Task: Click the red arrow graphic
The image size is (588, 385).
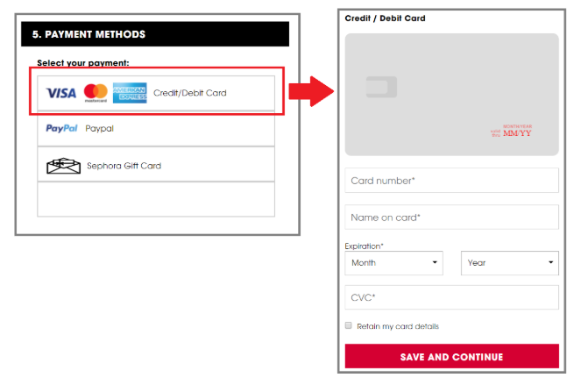Action: pyautogui.click(x=311, y=91)
